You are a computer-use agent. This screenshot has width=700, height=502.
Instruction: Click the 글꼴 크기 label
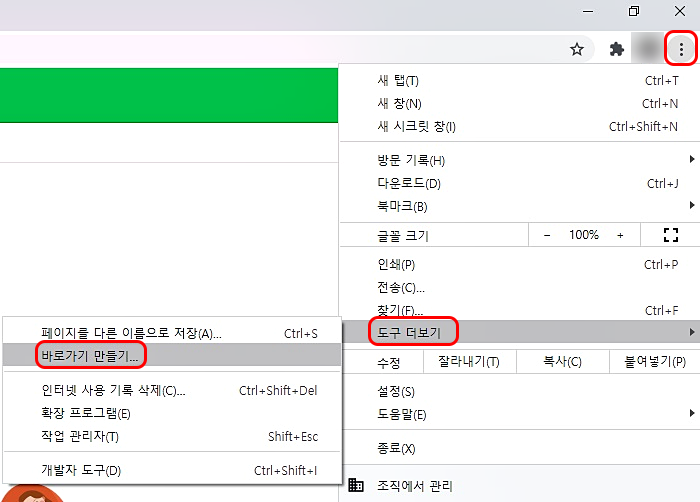click(403, 235)
